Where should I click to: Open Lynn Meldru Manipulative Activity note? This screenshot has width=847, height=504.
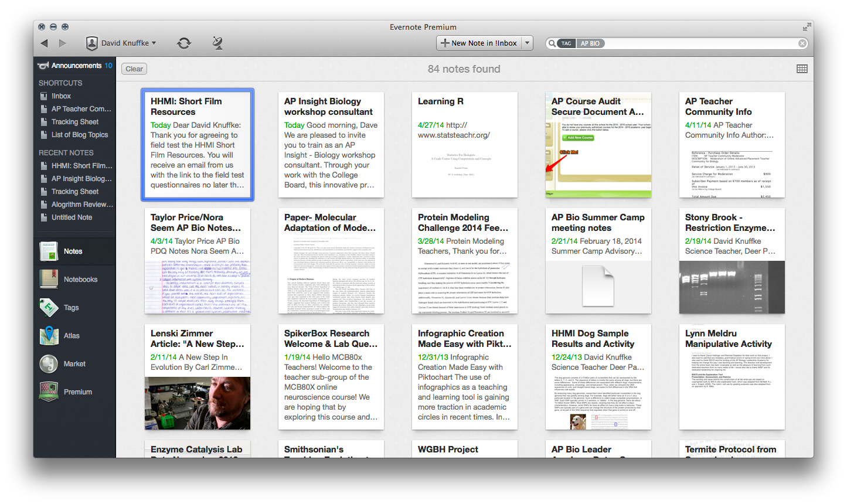pyautogui.click(x=732, y=377)
